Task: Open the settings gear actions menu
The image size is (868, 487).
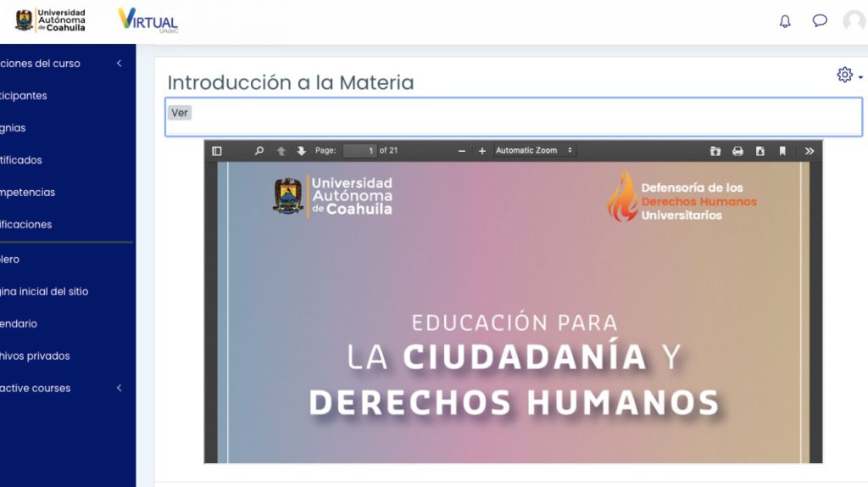Action: pyautogui.click(x=848, y=76)
